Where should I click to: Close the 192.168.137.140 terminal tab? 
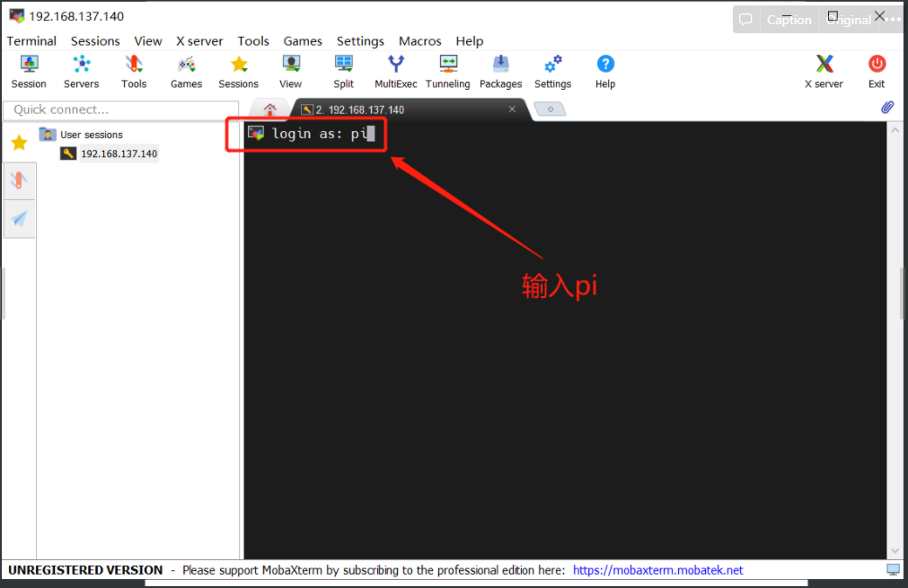(x=512, y=109)
